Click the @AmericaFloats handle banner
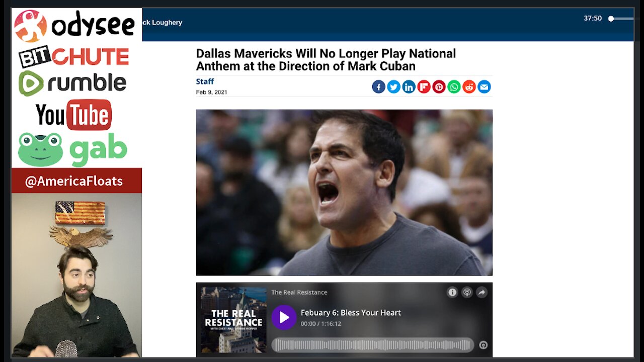Screen dimensions: 644x362 (76, 180)
